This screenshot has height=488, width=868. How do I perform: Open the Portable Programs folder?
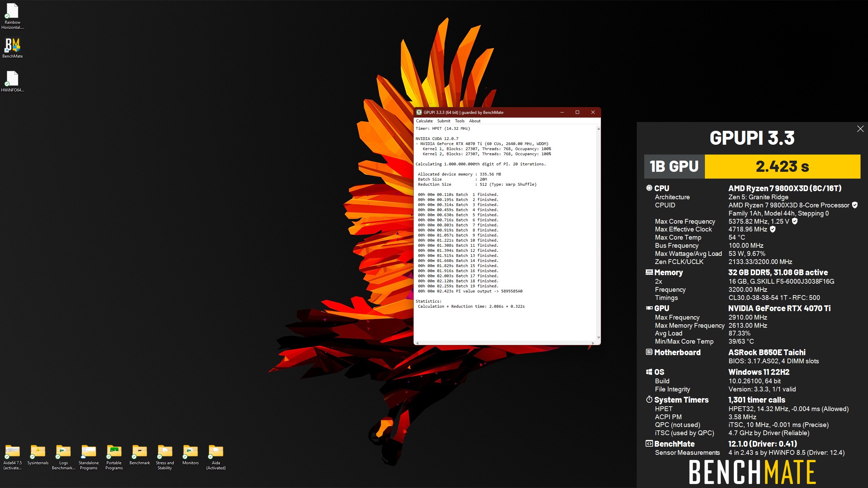click(114, 457)
